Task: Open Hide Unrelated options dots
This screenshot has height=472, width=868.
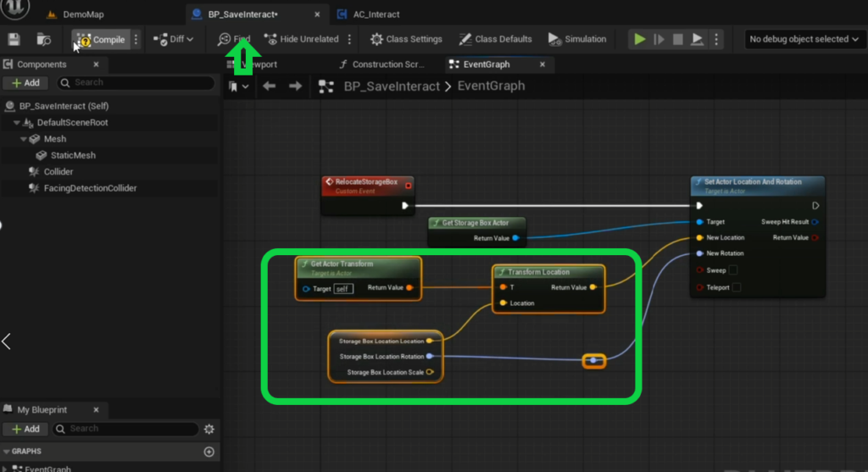Action: click(349, 39)
